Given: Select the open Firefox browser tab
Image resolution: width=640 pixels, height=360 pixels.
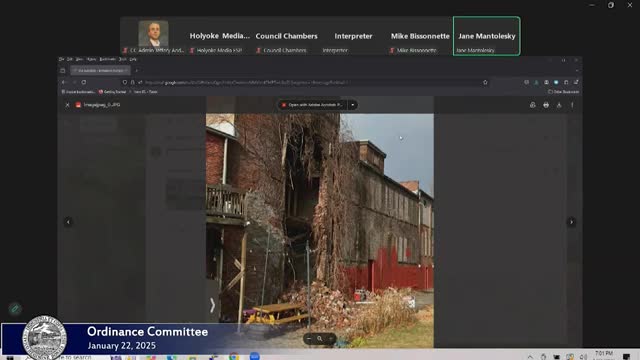Looking at the screenshot, I should [100, 70].
